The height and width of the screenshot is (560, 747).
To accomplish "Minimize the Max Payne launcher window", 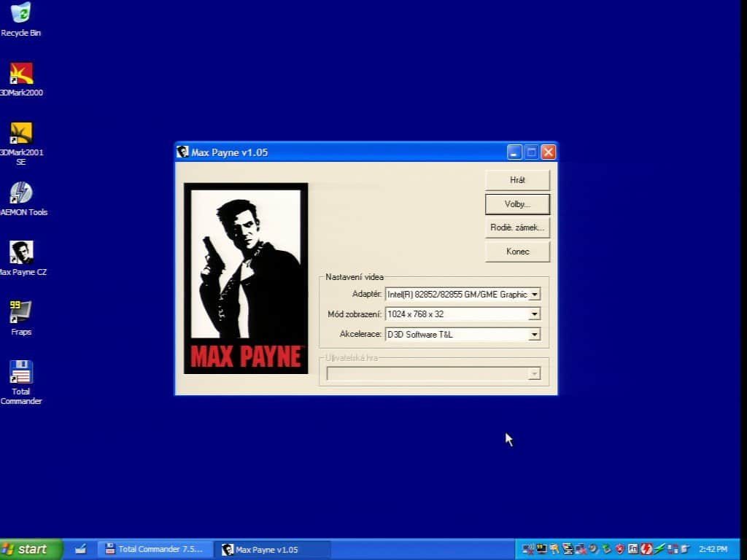I will point(514,152).
